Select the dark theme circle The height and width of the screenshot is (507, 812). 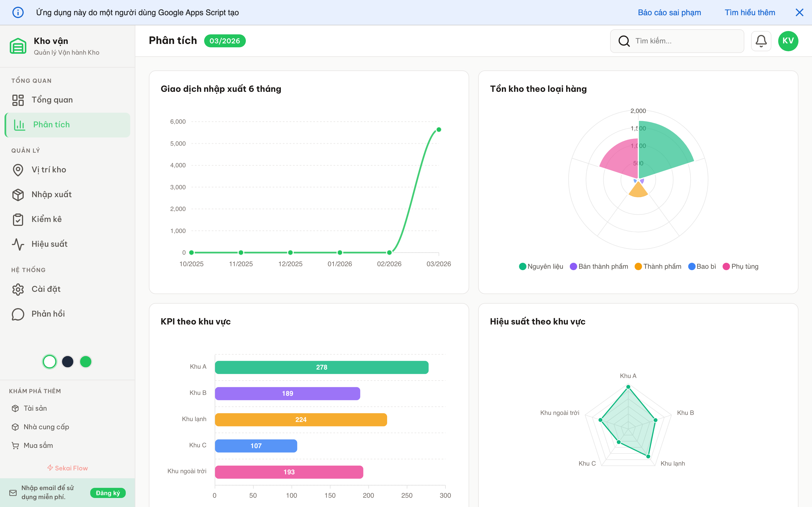68,361
